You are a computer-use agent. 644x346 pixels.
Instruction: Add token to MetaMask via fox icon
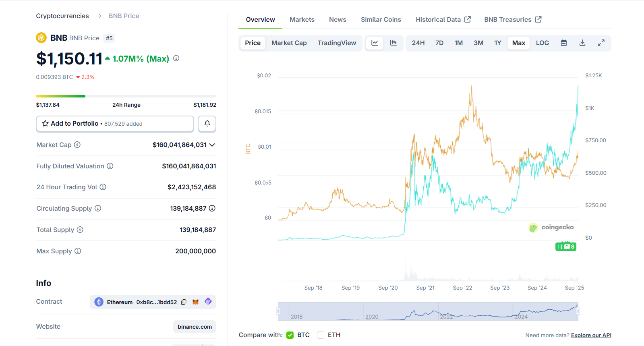(x=196, y=302)
